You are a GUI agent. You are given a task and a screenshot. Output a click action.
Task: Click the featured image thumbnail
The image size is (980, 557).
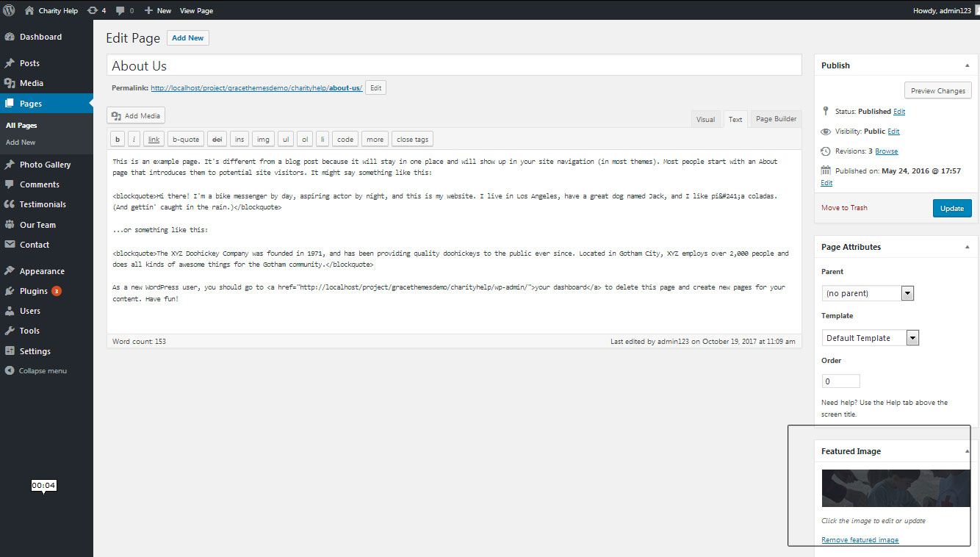pyautogui.click(x=896, y=488)
